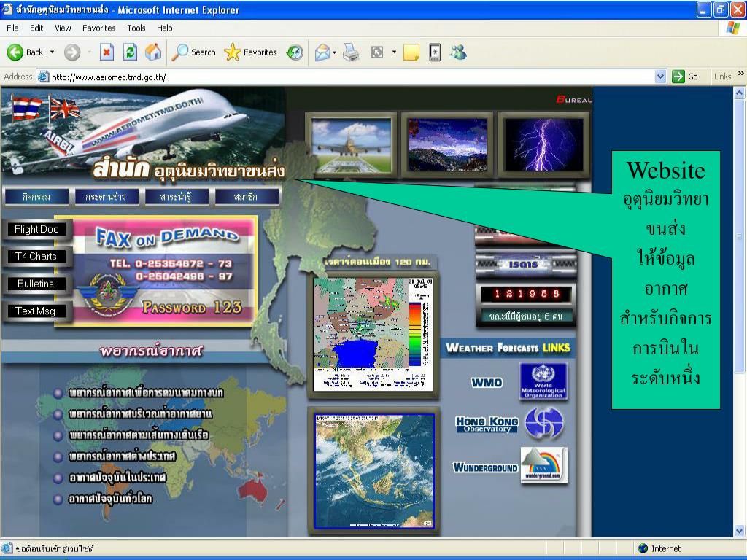Open the พยากรณ์อากาศบริเวณท่าอากาศยาน link

coord(141,414)
